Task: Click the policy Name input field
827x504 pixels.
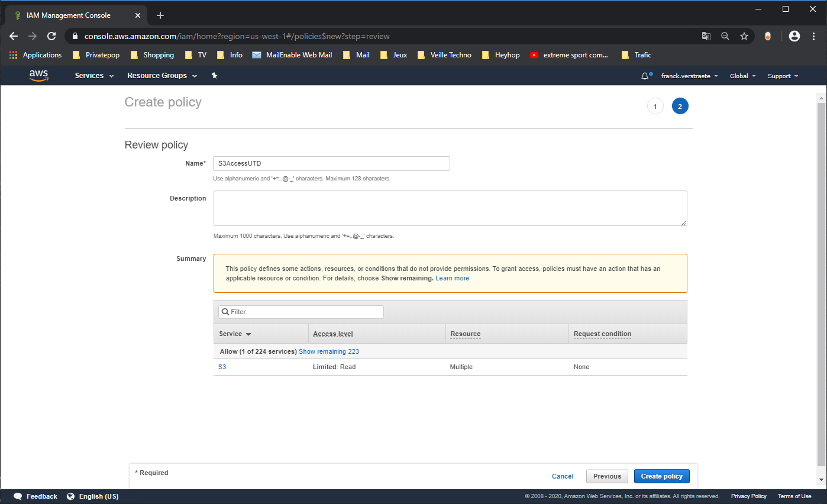Action: coord(331,163)
